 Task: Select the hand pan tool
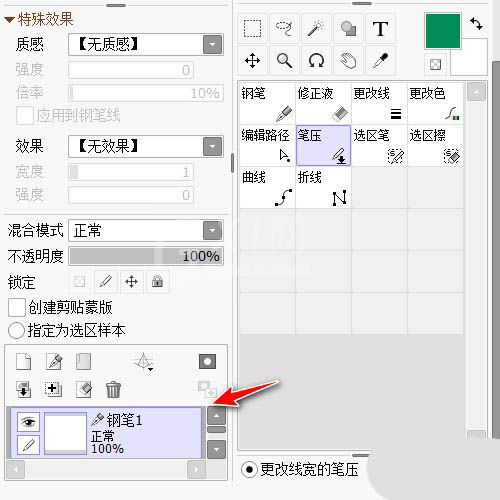coord(348,61)
